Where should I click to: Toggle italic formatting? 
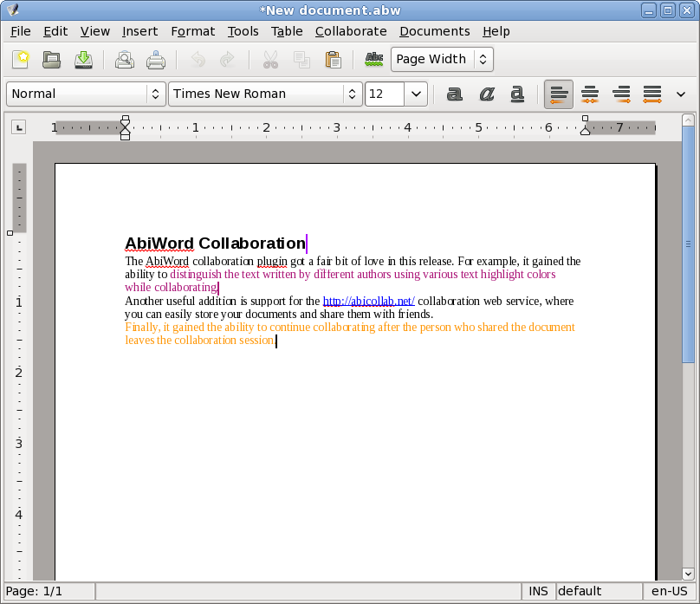click(x=486, y=94)
